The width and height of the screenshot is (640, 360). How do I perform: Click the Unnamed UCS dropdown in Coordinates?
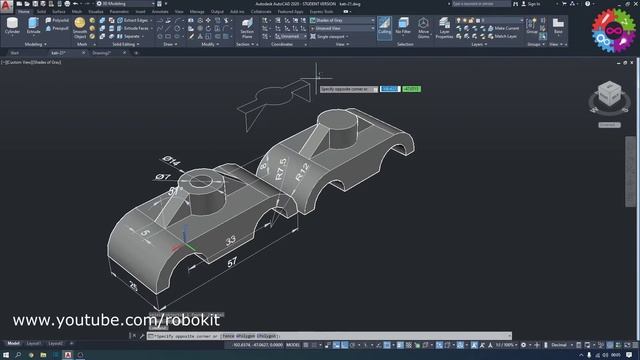(291, 36)
